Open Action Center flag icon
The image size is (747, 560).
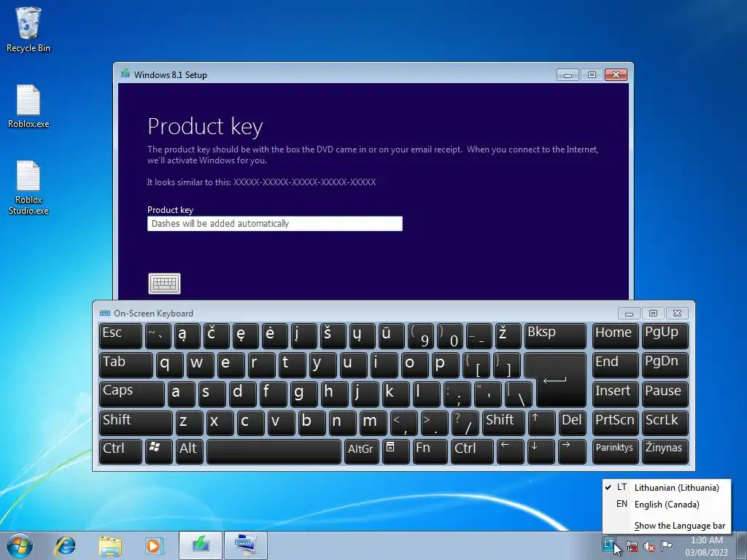pyautogui.click(x=667, y=545)
